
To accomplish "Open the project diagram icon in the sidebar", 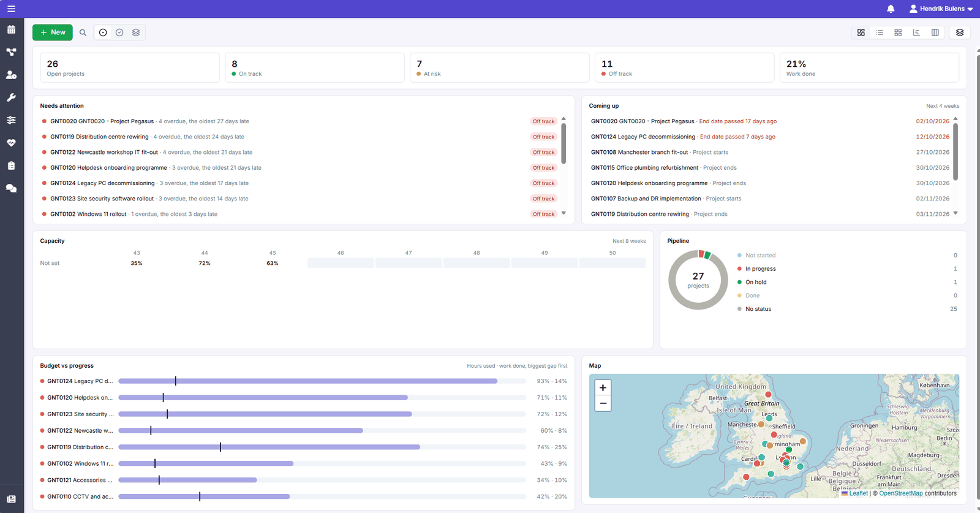I will click(x=11, y=52).
